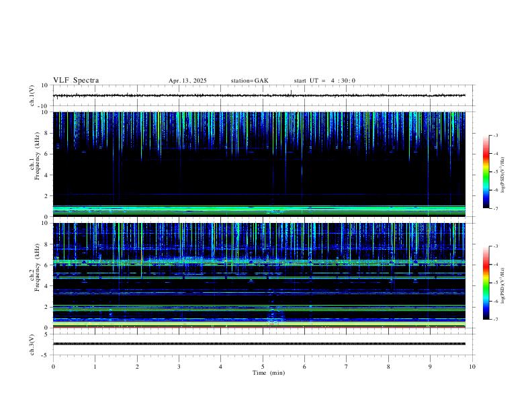This screenshot has width=532, height=411.
Task: Click time axis tick label 7
Action: pyautogui.click(x=347, y=367)
